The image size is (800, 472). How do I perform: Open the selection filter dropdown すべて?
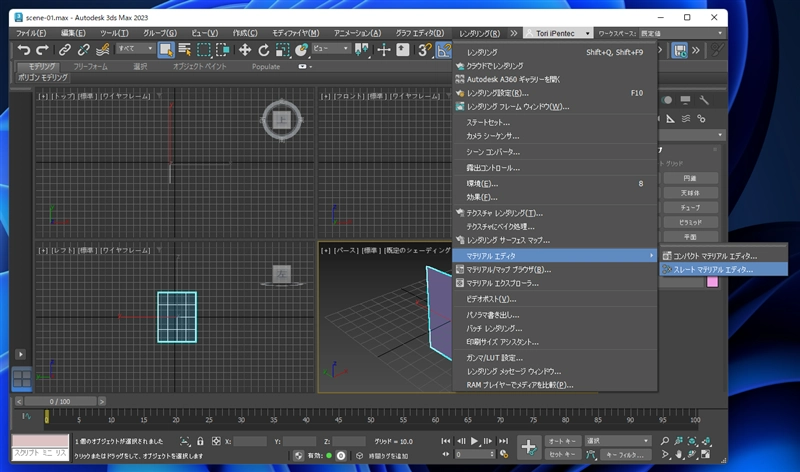point(135,48)
